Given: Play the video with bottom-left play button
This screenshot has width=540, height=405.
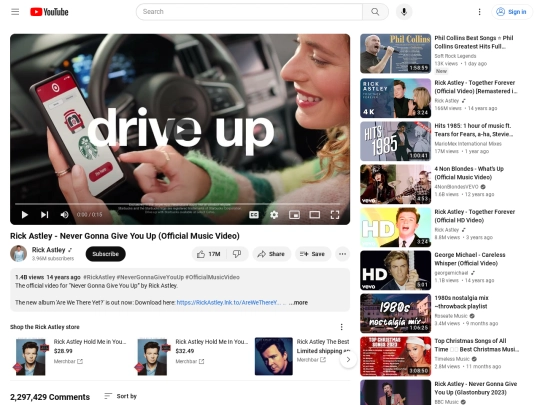Looking at the screenshot, I should (x=24, y=215).
